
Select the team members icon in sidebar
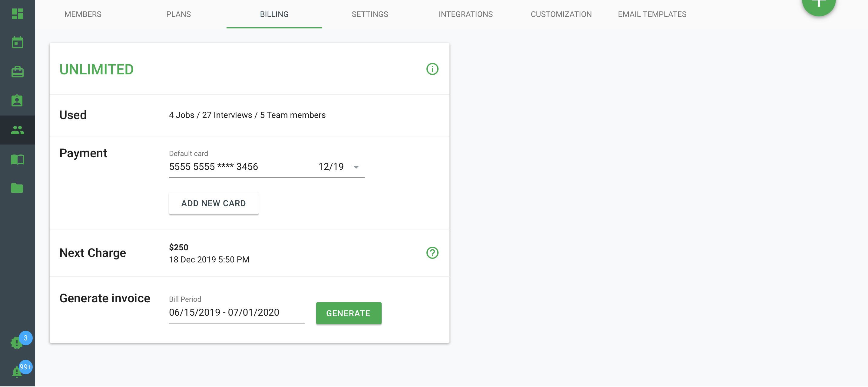[17, 130]
